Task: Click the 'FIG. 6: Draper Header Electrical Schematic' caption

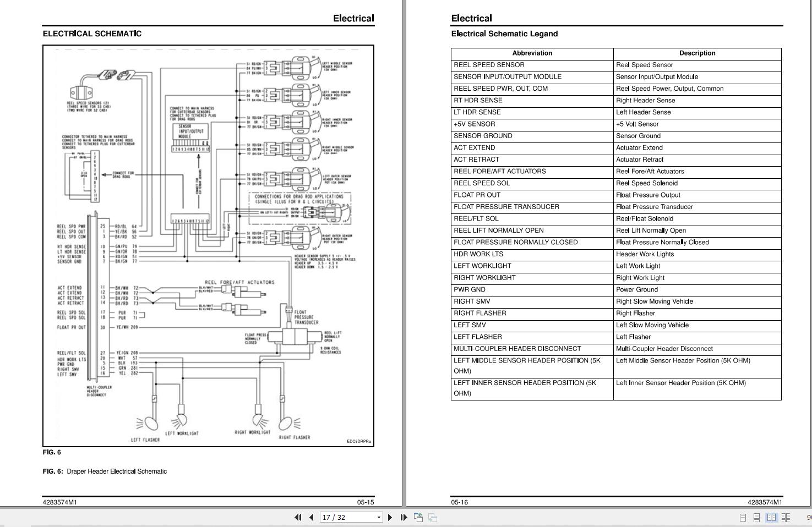Action: [105, 471]
